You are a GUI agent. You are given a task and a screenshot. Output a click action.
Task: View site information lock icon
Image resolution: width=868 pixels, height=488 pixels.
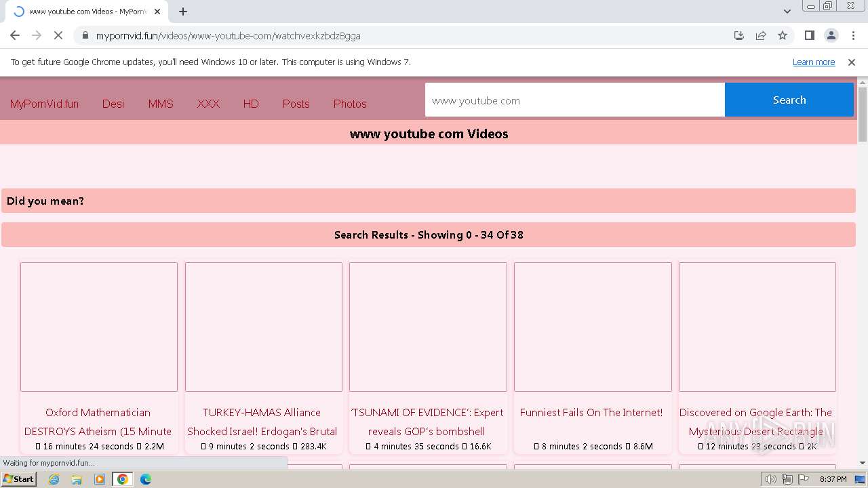85,35
